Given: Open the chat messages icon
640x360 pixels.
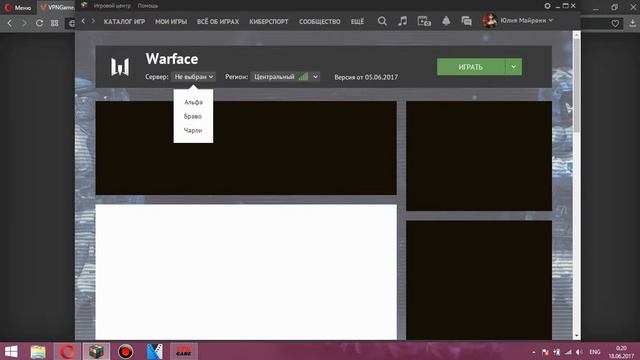Looking at the screenshot, I should 467,21.
